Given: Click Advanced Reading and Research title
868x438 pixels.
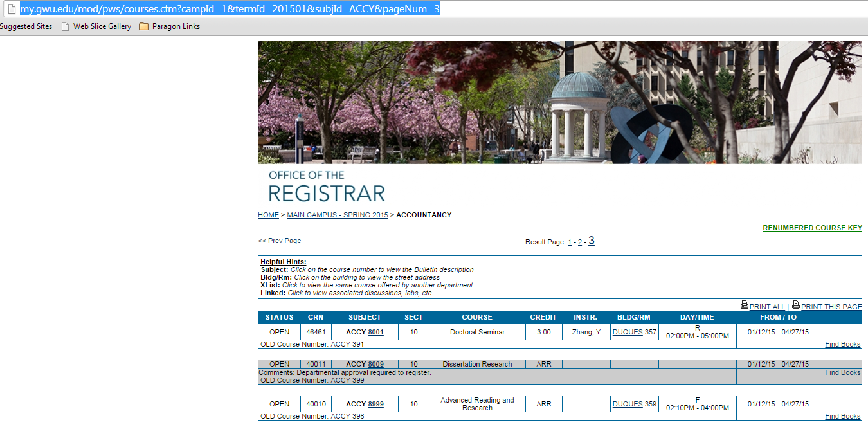Looking at the screenshot, I should (x=477, y=404).
